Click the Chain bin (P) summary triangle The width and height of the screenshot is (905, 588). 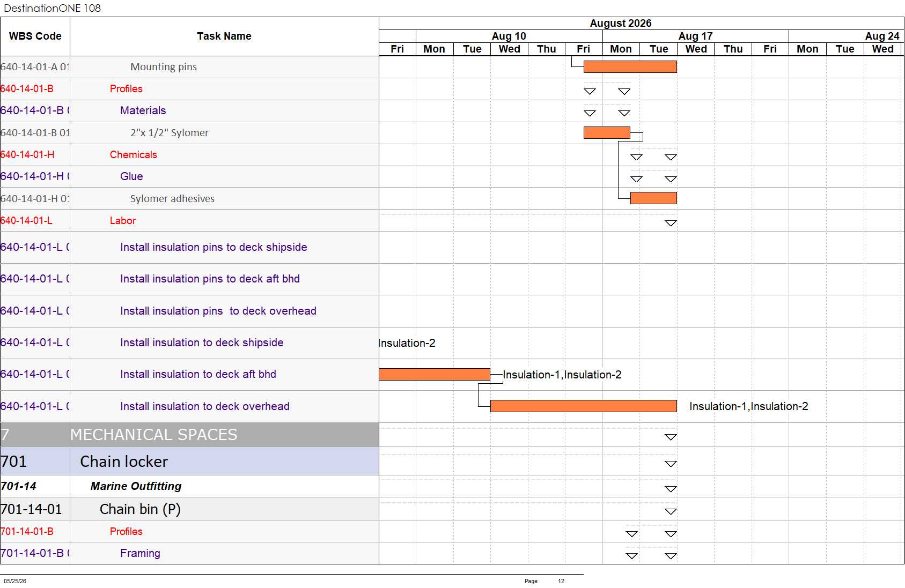pyautogui.click(x=671, y=511)
